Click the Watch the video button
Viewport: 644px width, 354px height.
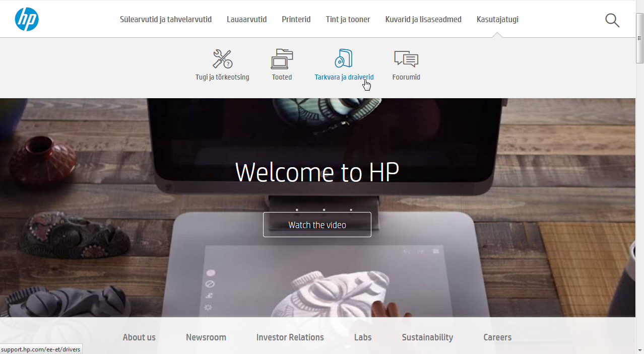point(317,225)
